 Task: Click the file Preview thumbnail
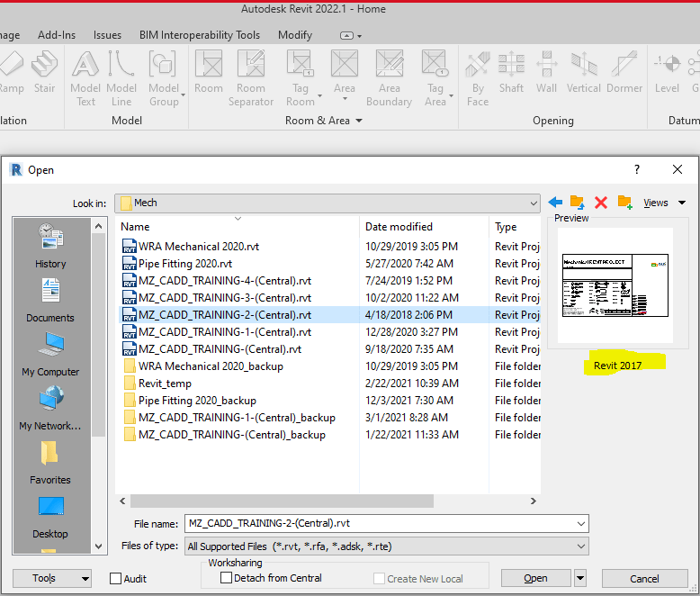(x=615, y=285)
